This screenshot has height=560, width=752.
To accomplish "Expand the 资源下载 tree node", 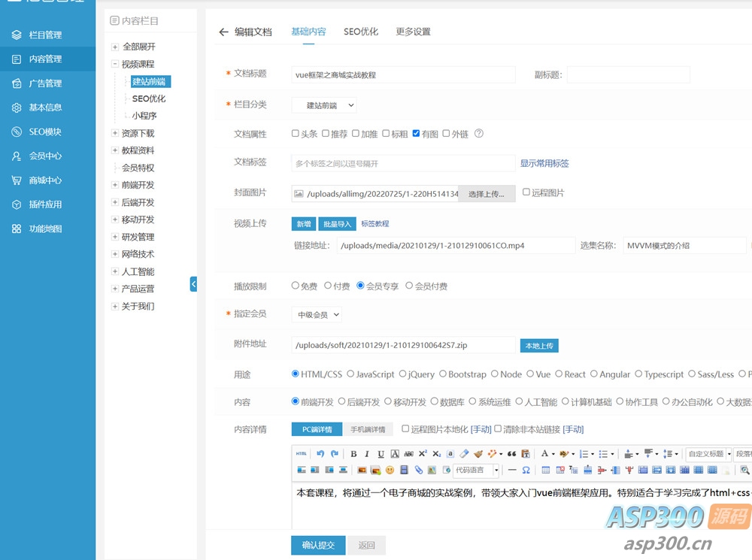I will pyautogui.click(x=115, y=133).
